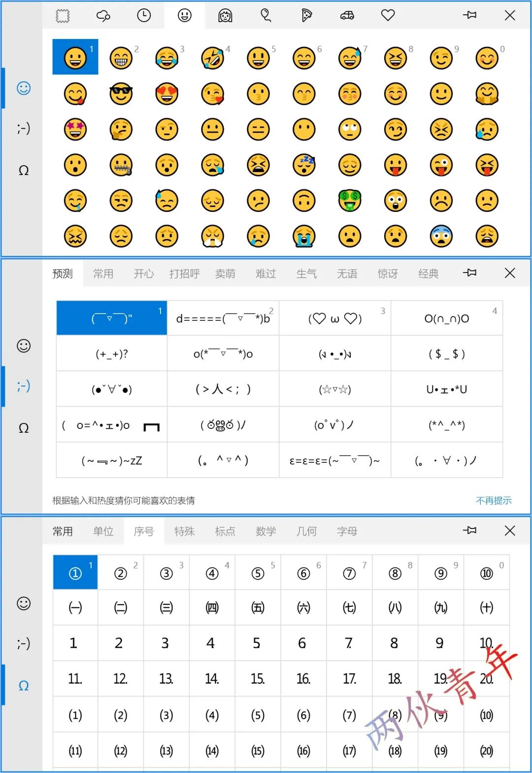This screenshot has height=773, width=532.
Task: Switch to the 字母 symbols tab
Action: tap(347, 531)
